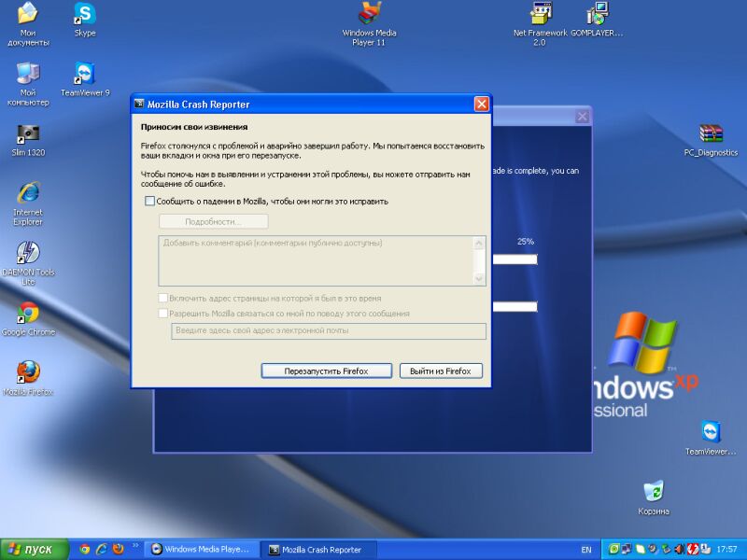The width and height of the screenshot is (747, 560).
Task: Click the Mozilla Crash Reporter title bar icon
Action: click(139, 104)
